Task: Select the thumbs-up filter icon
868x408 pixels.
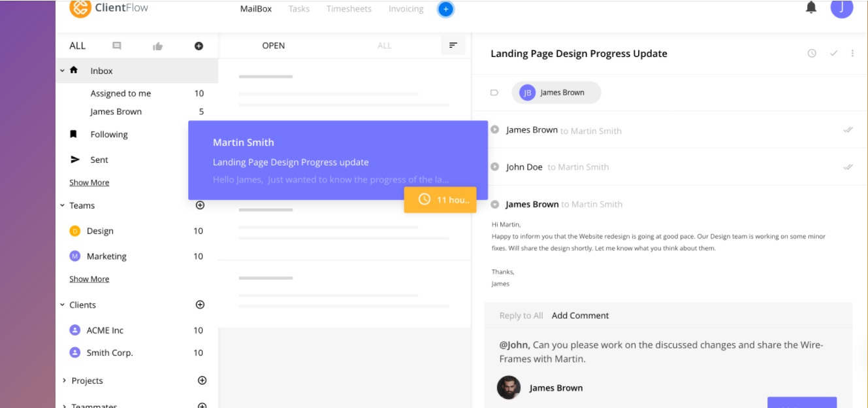Action: pos(157,46)
